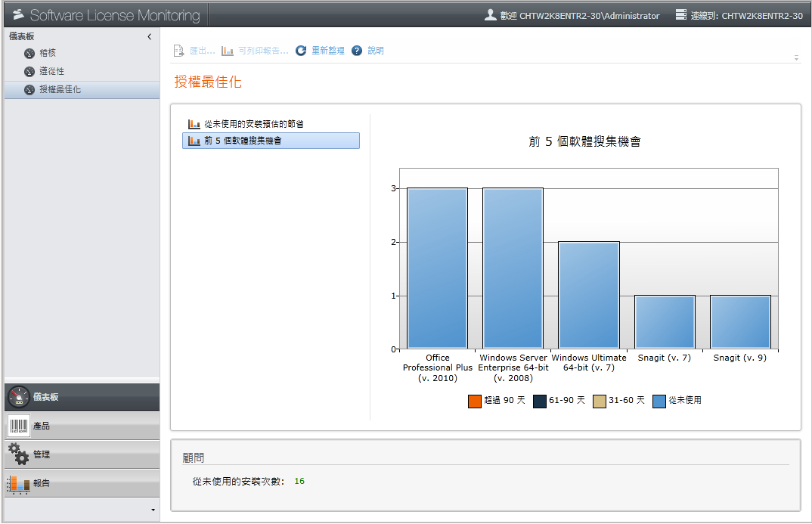This screenshot has height=524, width=812.
Task: Switch to the 報告 navigation section
Action: pos(82,484)
